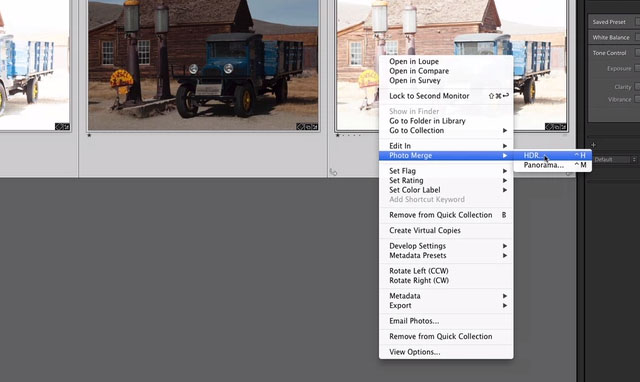Image resolution: width=640 pixels, height=382 pixels.
Task: Click the plus icon above the Default dropdown
Action: tap(593, 144)
